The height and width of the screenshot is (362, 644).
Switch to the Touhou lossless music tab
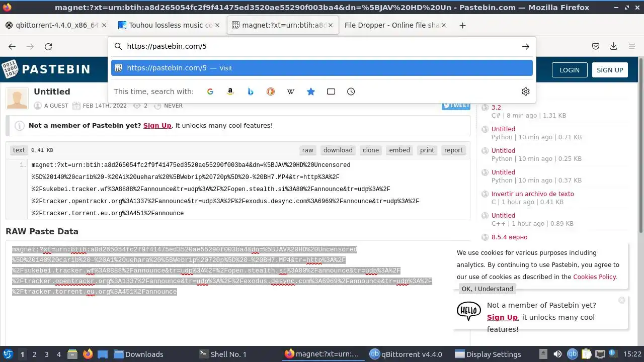coord(170,25)
